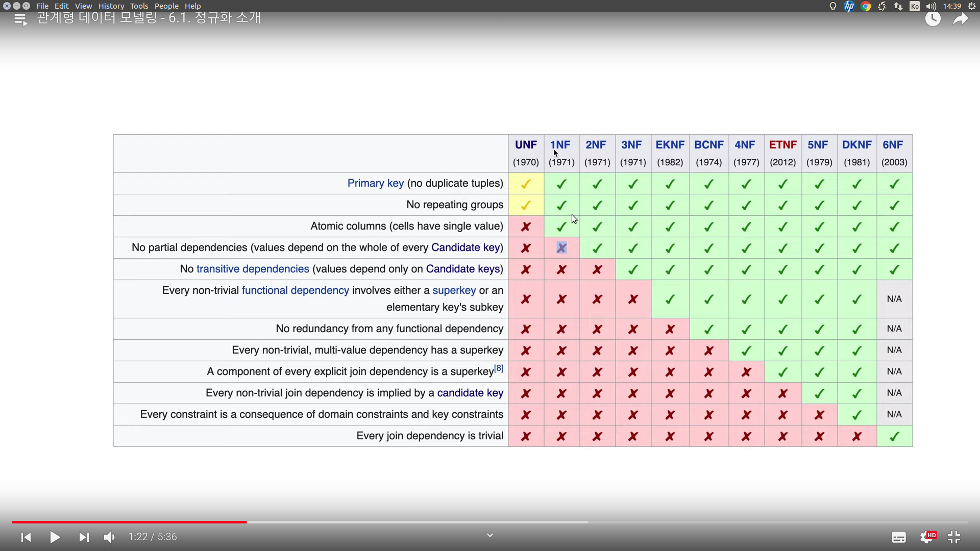Open the View menu

point(83,6)
